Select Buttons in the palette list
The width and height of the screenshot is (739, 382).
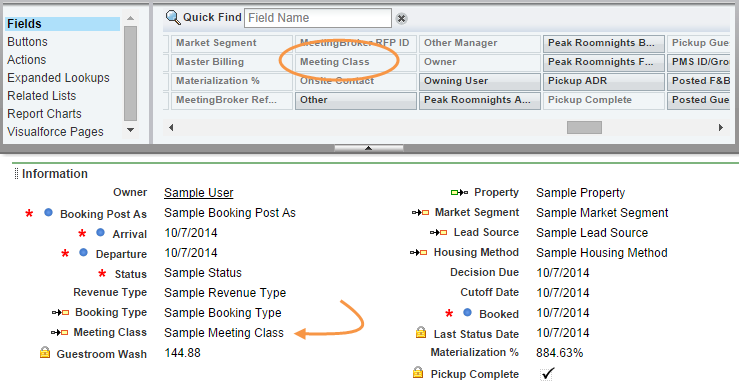27,42
